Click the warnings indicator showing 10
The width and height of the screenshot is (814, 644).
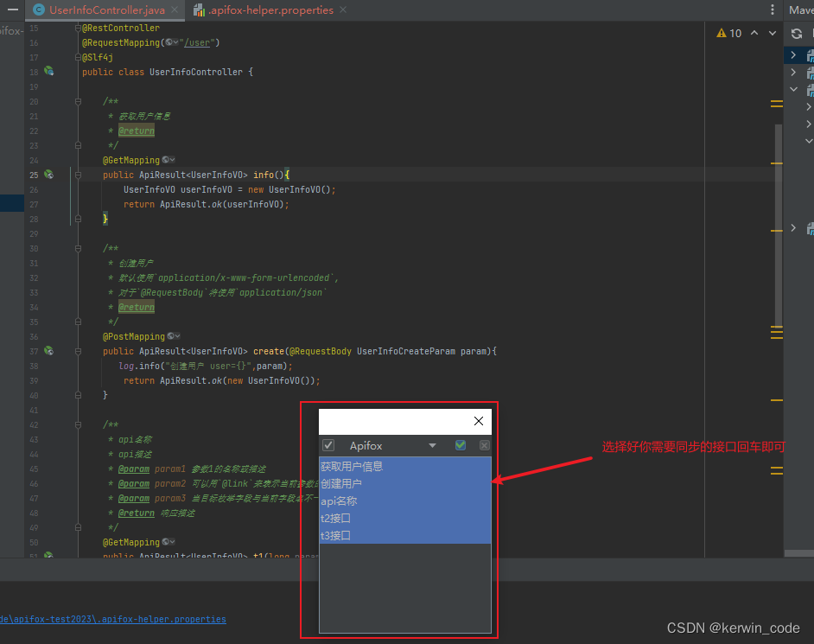click(728, 33)
